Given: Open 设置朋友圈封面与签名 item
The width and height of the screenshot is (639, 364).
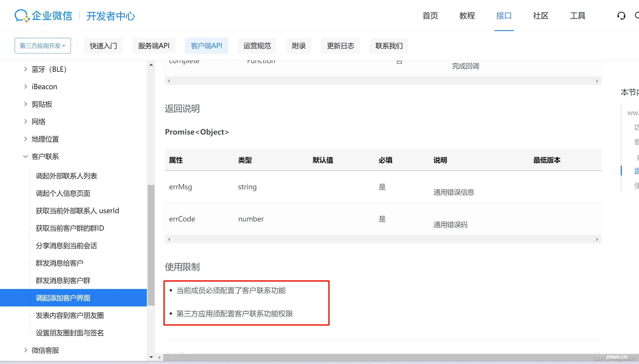Looking at the screenshot, I should point(70,333).
